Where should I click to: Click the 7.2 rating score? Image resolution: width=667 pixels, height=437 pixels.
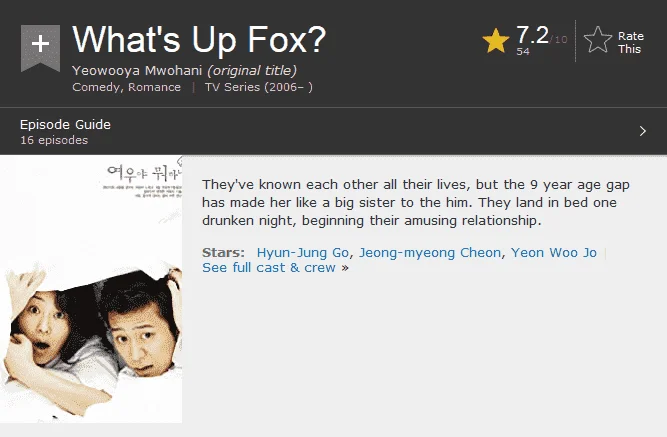pyautogui.click(x=532, y=35)
